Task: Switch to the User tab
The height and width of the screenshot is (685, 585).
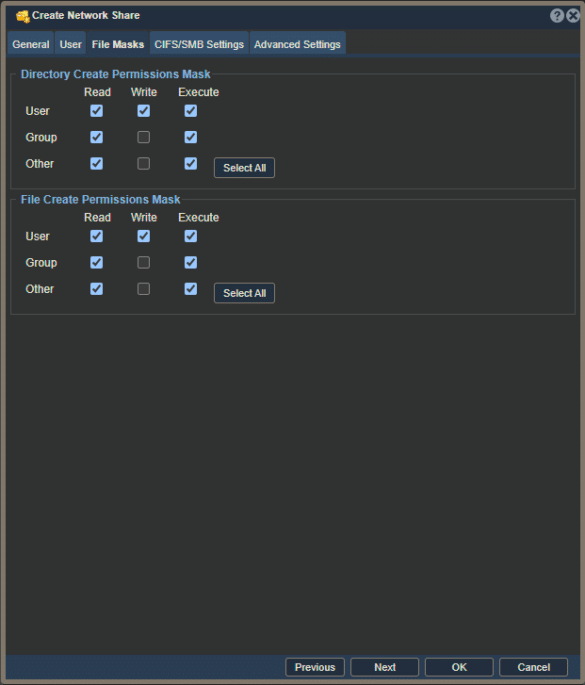Action: [x=70, y=44]
